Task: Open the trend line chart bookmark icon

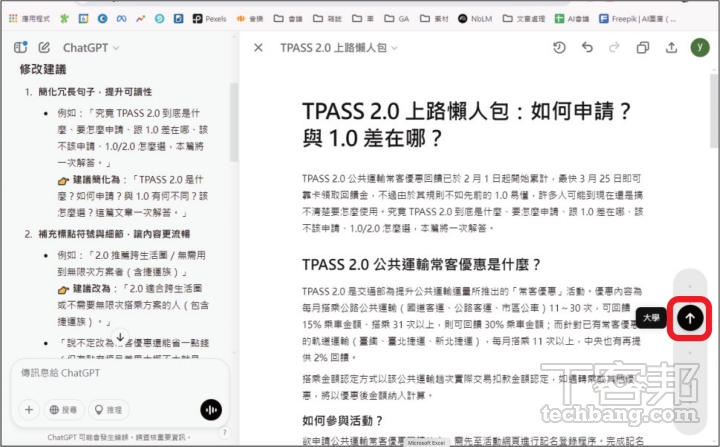Action: 141,18
